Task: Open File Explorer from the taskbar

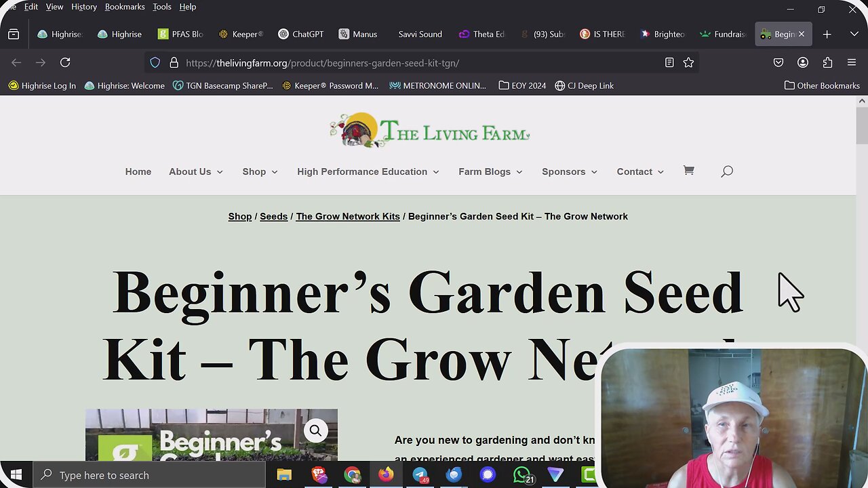Action: 284,475
